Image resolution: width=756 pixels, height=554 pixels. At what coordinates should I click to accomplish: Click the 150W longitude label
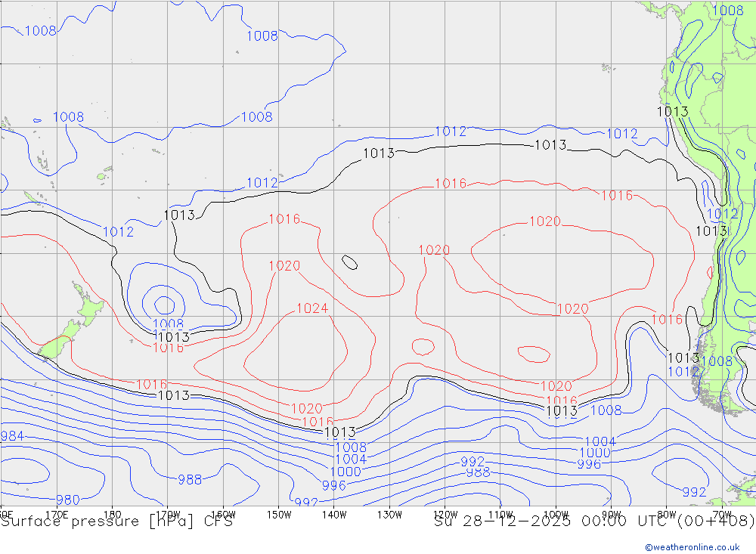(279, 515)
